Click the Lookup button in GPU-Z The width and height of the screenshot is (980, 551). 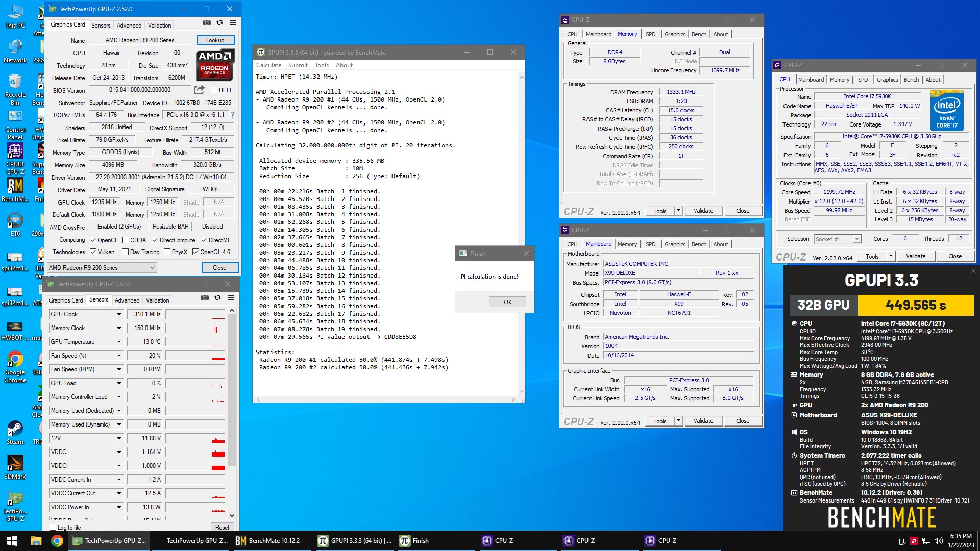pyautogui.click(x=215, y=40)
